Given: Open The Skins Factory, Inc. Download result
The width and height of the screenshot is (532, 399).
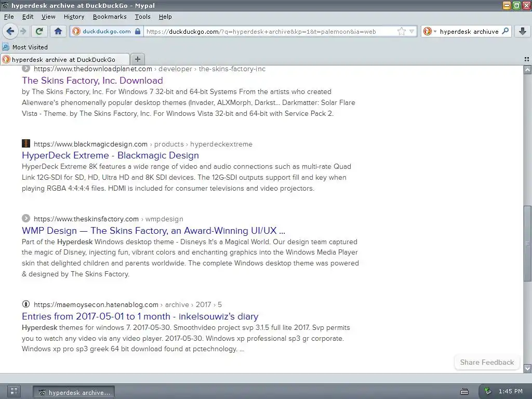Looking at the screenshot, I should [92, 81].
